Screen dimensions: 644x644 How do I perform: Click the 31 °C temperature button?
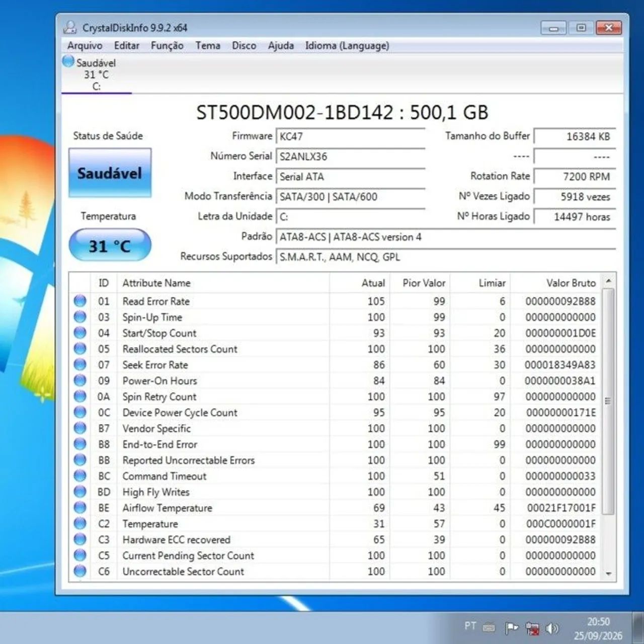pos(110,246)
